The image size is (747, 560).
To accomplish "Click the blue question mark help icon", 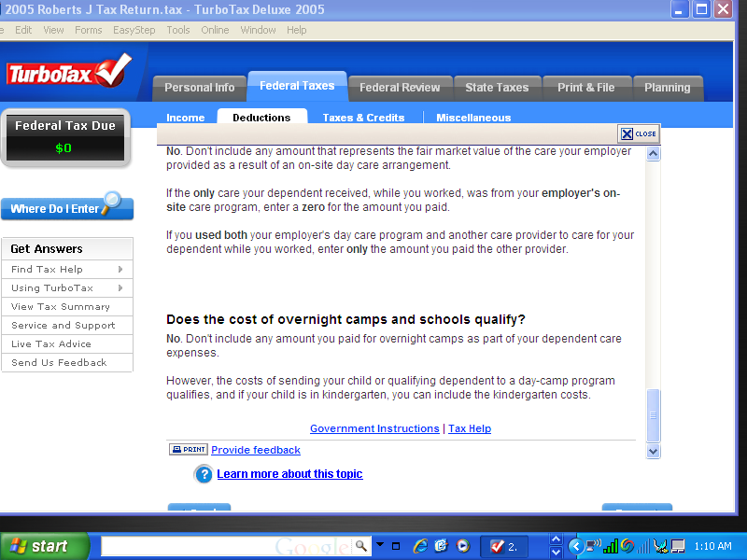I will coord(204,474).
